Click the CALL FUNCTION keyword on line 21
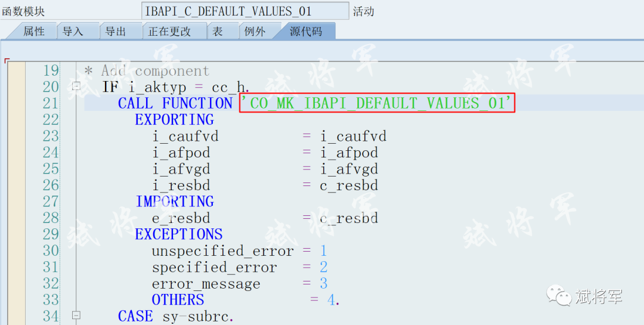This screenshot has width=644, height=325. (175, 103)
